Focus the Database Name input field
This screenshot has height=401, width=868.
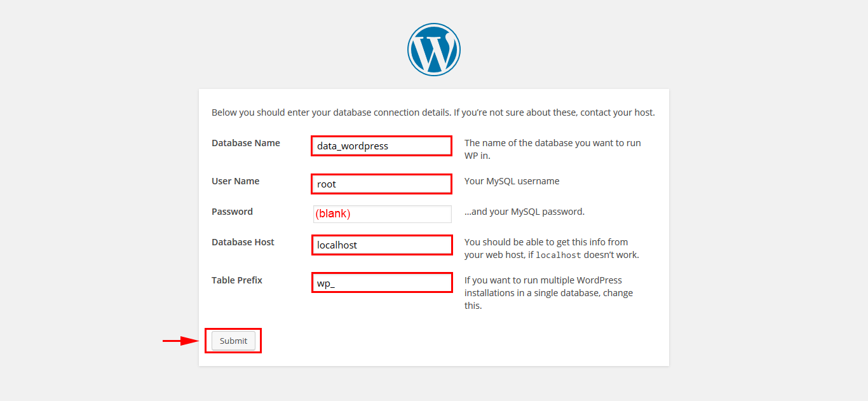[381, 146]
